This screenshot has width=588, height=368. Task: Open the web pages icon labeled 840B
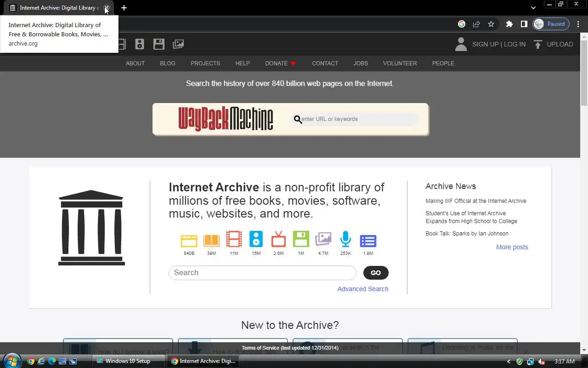[189, 241]
